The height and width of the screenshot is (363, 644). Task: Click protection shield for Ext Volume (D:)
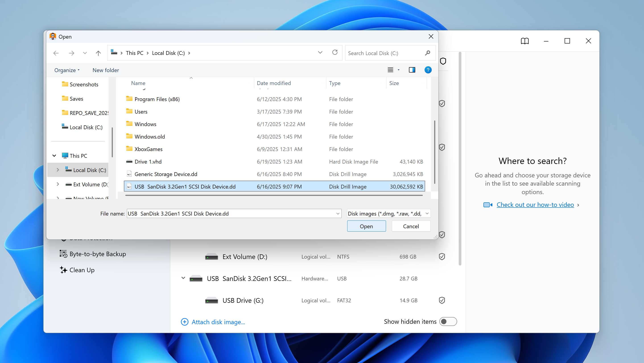pyautogui.click(x=442, y=257)
